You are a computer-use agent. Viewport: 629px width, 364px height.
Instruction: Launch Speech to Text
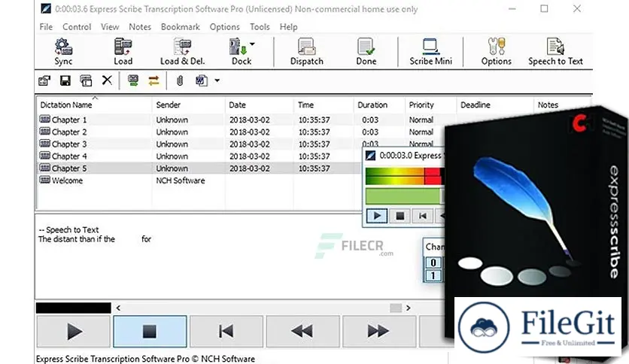pyautogui.click(x=555, y=51)
